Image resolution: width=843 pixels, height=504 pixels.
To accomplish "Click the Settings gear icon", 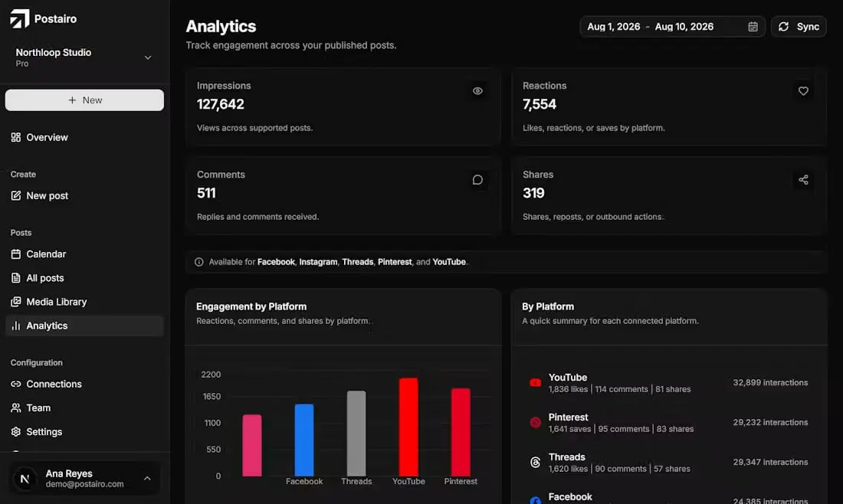I will (15, 432).
